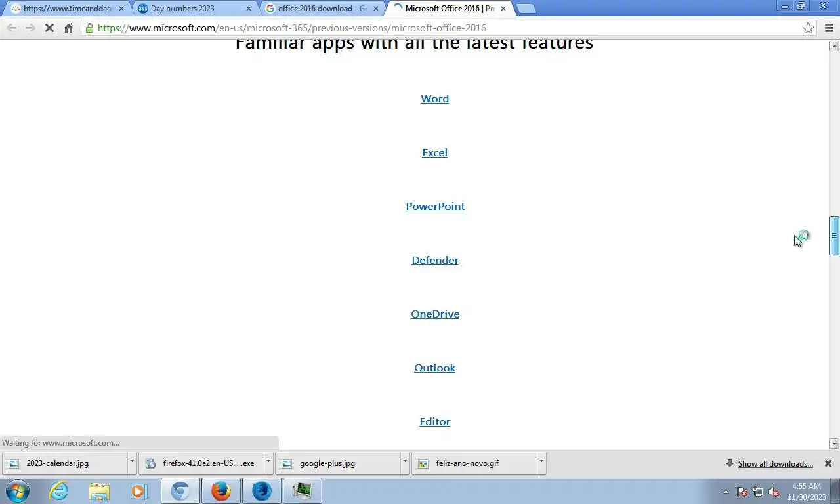Click the Show desktop button

point(835,491)
